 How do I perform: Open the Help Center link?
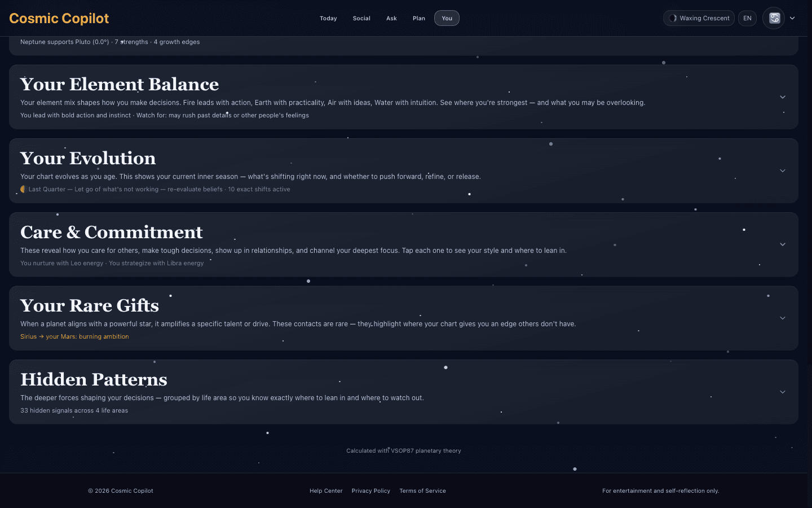pyautogui.click(x=326, y=491)
